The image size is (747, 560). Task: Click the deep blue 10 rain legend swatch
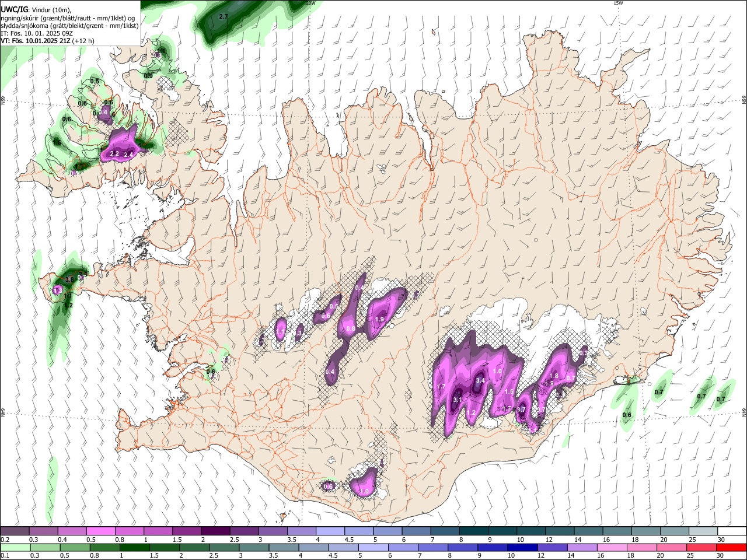tap(523, 547)
